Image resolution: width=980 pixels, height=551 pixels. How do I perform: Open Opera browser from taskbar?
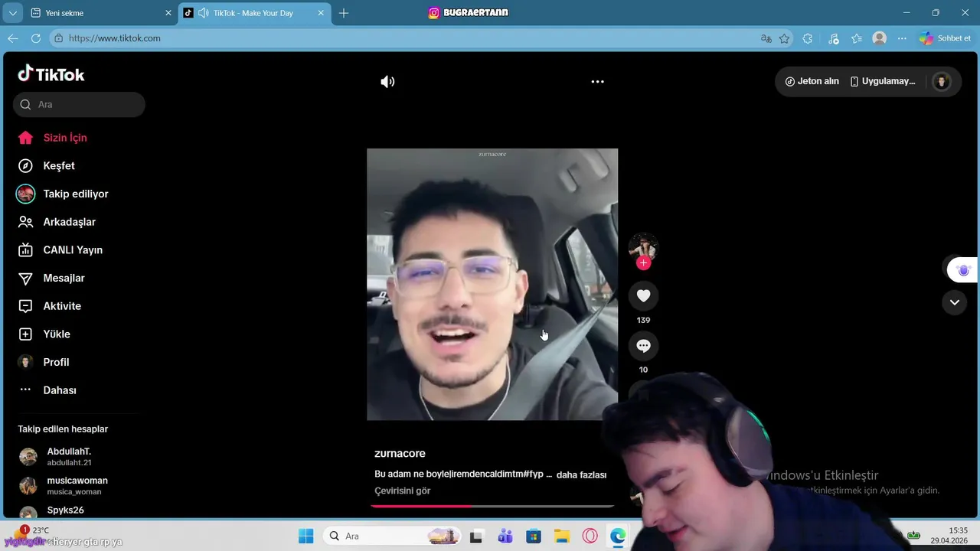[590, 536]
